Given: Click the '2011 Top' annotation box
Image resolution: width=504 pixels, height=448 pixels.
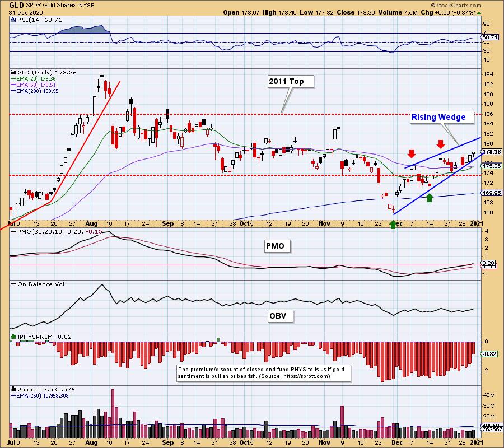Looking at the screenshot, I should click(291, 82).
